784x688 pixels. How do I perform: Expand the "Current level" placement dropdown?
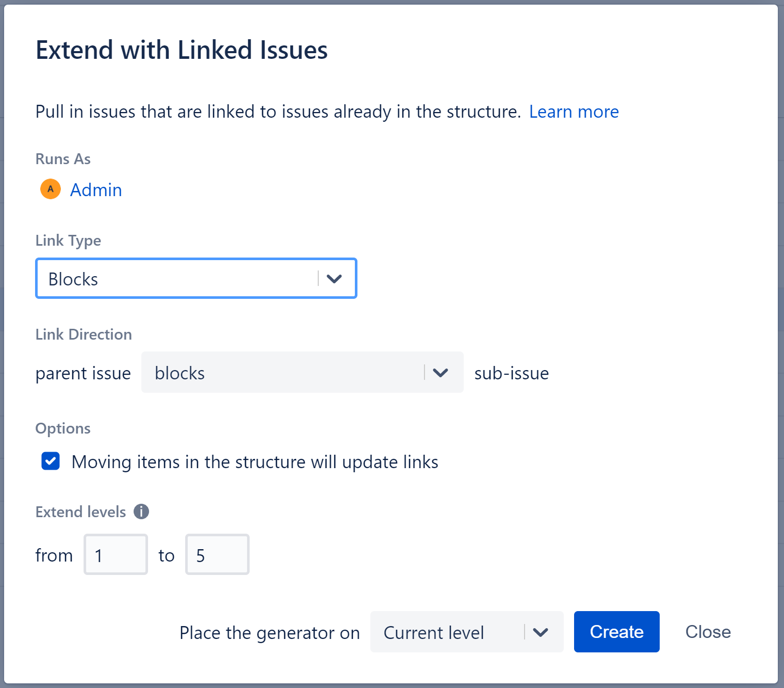coord(541,632)
